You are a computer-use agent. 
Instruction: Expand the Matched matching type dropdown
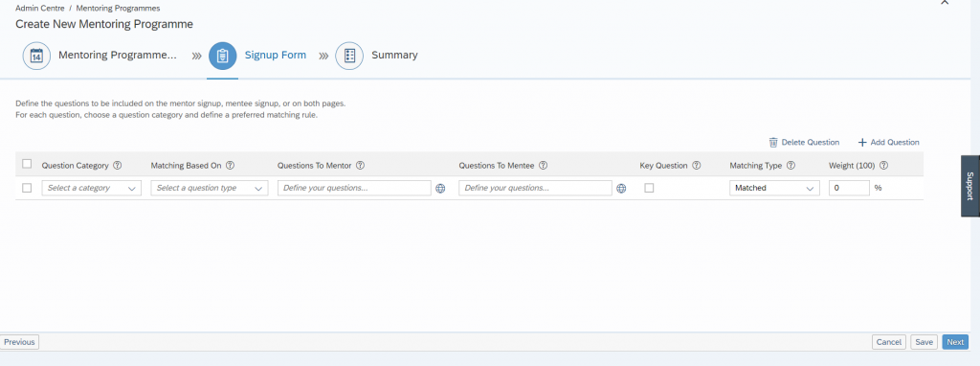774,188
